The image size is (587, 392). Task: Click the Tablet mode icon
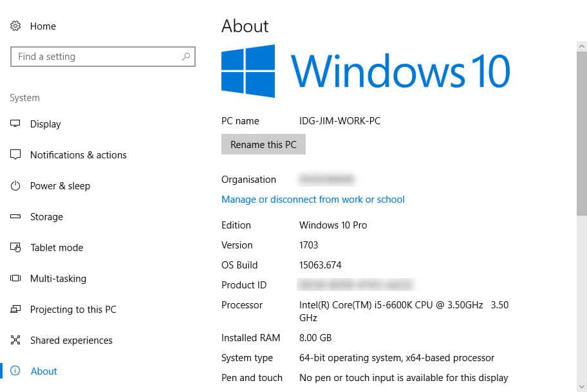pyautogui.click(x=15, y=248)
